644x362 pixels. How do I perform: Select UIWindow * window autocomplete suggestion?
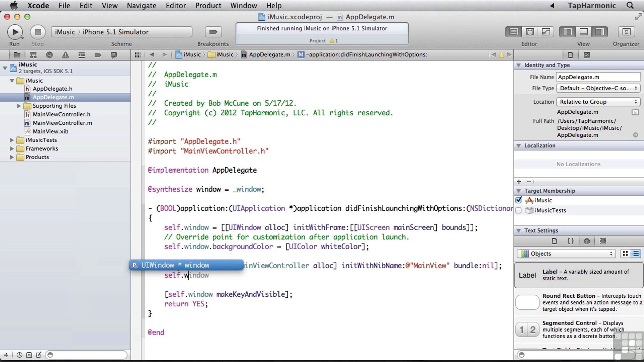click(186, 265)
